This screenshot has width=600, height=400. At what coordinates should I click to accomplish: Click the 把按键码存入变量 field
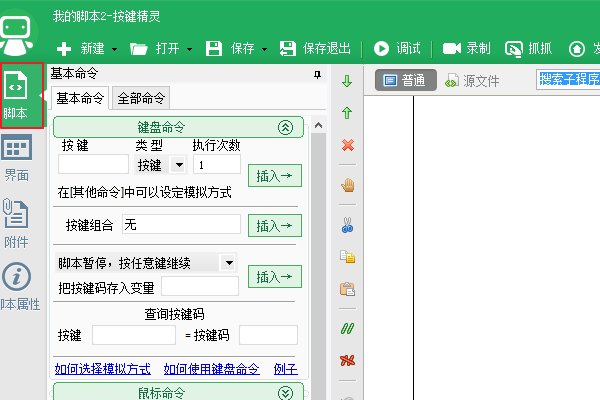point(200,287)
